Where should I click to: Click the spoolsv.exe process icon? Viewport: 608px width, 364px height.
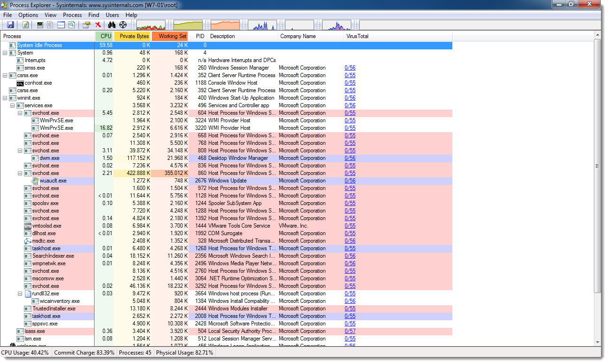[x=28, y=203]
